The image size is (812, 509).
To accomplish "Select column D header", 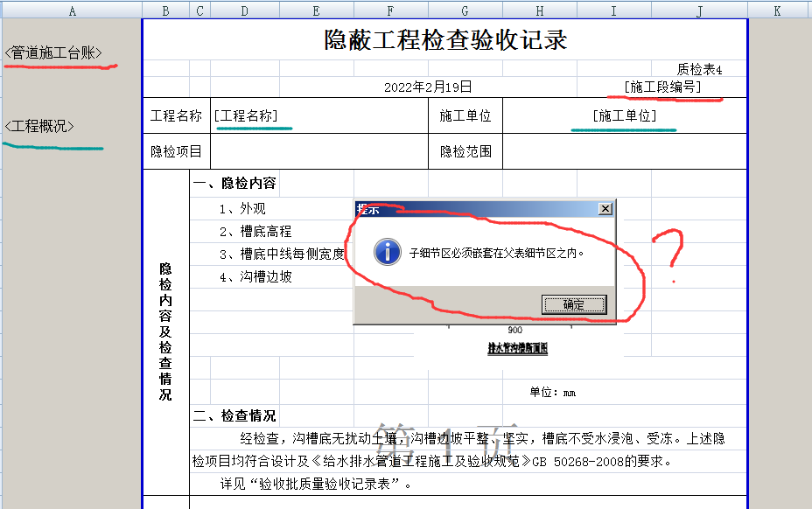I will [x=244, y=10].
